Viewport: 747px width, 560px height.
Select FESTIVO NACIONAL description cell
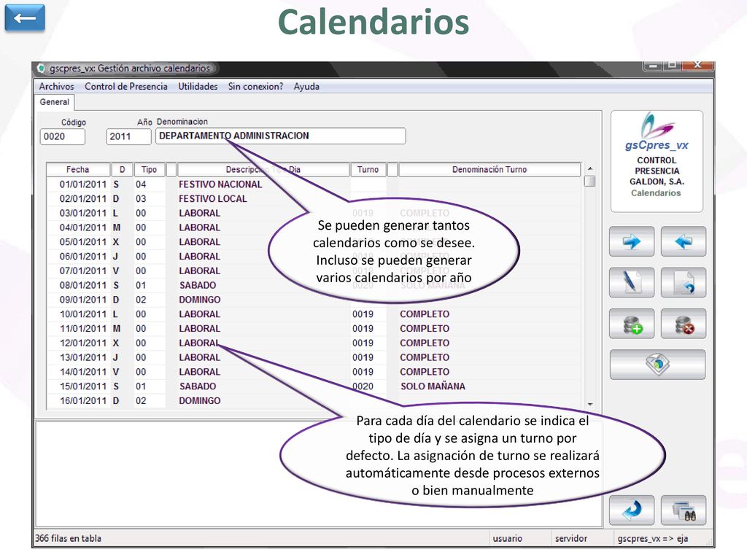pyautogui.click(x=220, y=184)
